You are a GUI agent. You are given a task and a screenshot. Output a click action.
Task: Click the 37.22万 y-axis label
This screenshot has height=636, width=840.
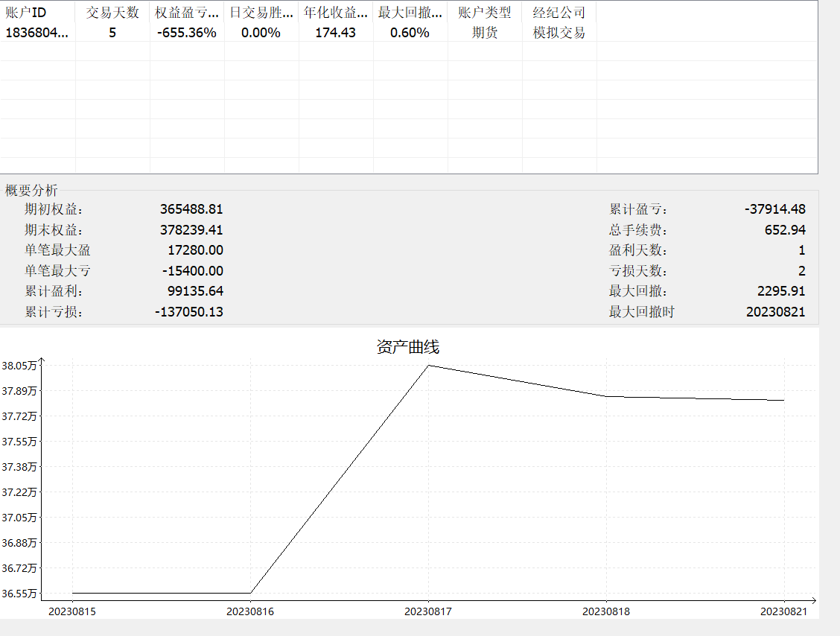point(19,492)
